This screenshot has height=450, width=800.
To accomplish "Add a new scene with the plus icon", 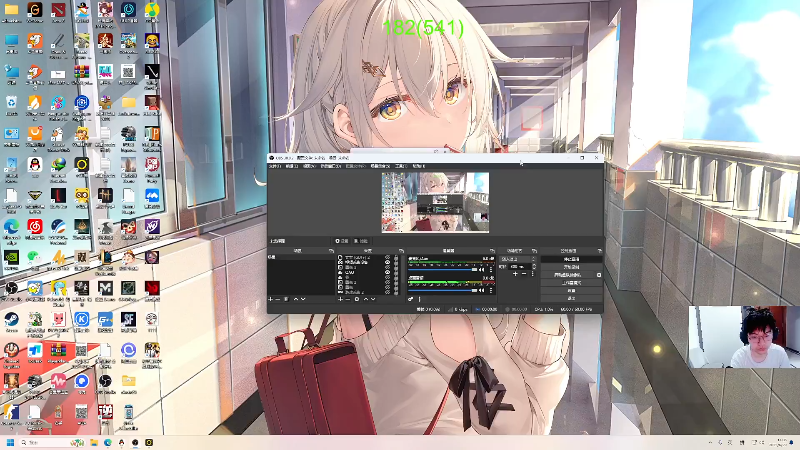I will pyautogui.click(x=270, y=299).
